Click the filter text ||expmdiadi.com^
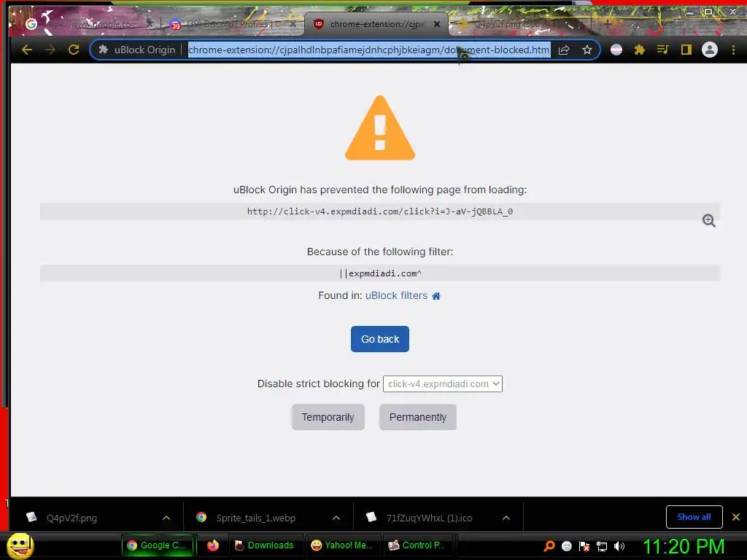Viewport: 747px width, 560px height. click(x=379, y=273)
